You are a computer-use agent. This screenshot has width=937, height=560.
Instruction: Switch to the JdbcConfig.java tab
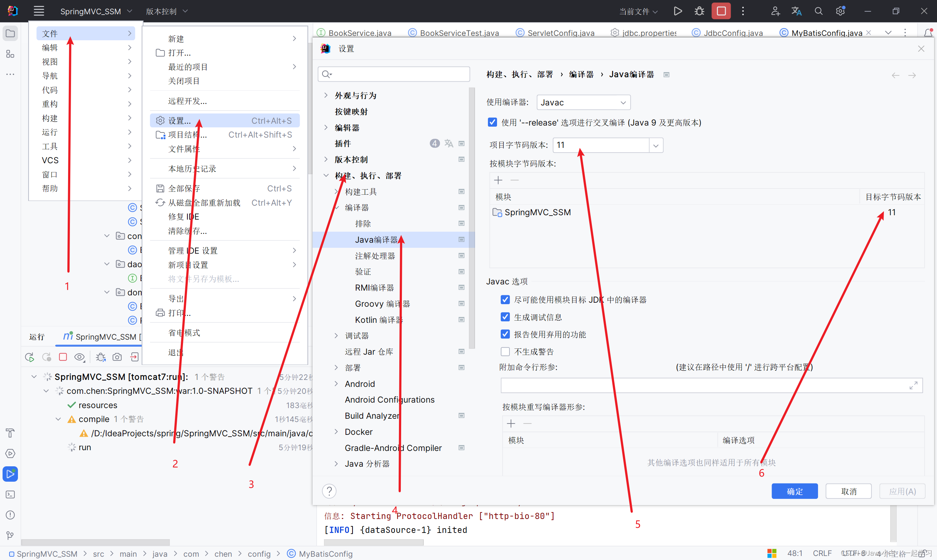pyautogui.click(x=727, y=33)
